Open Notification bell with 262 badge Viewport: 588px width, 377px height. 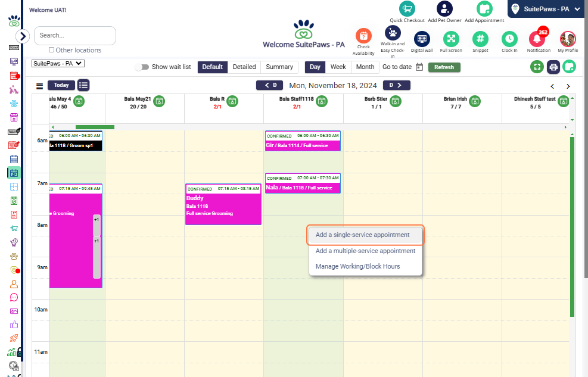(x=538, y=38)
